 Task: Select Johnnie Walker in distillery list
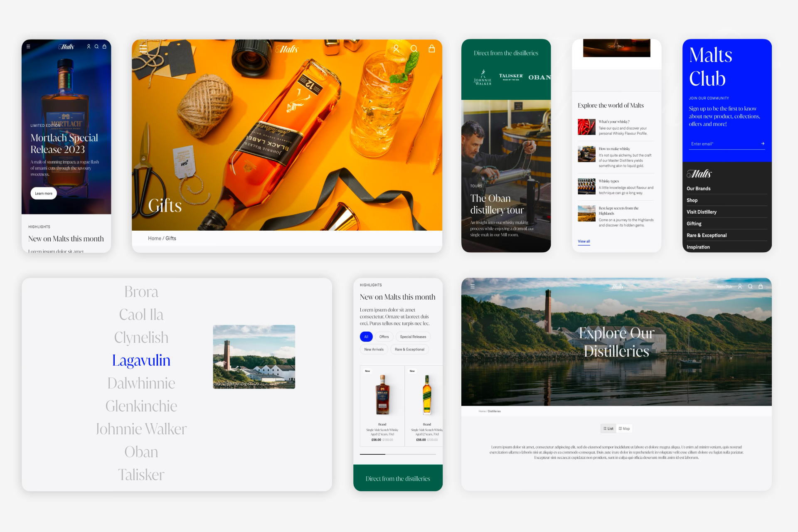141,429
